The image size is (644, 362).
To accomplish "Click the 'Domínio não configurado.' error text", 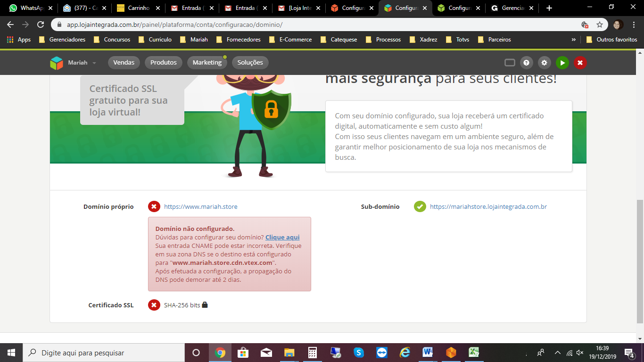I will [x=195, y=229].
